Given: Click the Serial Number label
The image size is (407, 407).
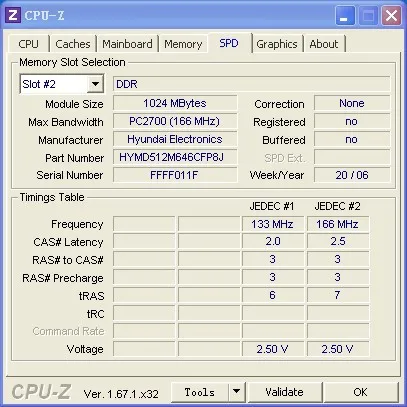Looking at the screenshot, I should 70,175.
